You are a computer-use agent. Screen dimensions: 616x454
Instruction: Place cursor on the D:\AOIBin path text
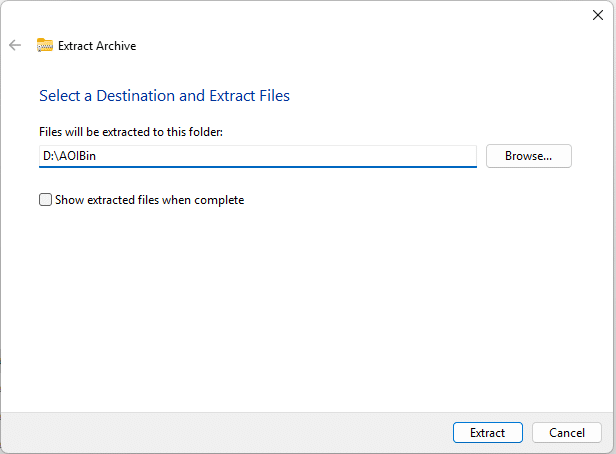click(70, 156)
